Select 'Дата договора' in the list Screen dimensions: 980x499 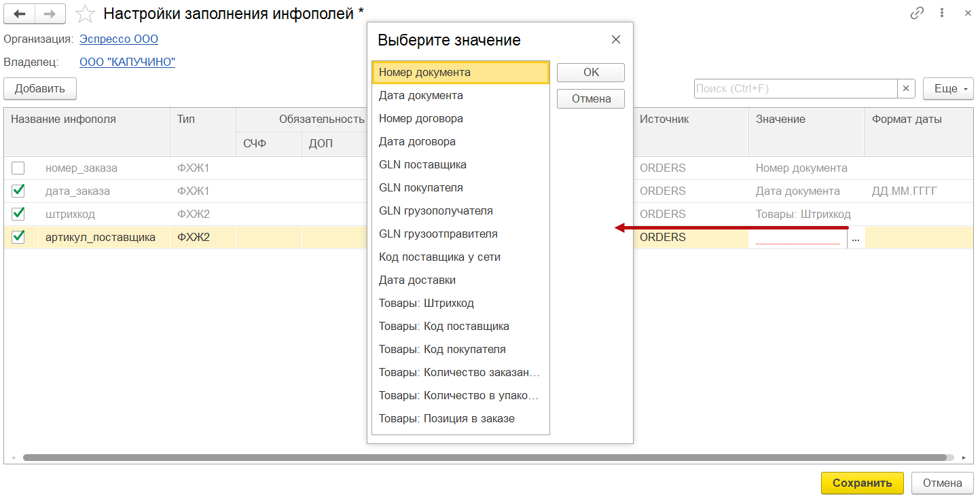point(460,141)
